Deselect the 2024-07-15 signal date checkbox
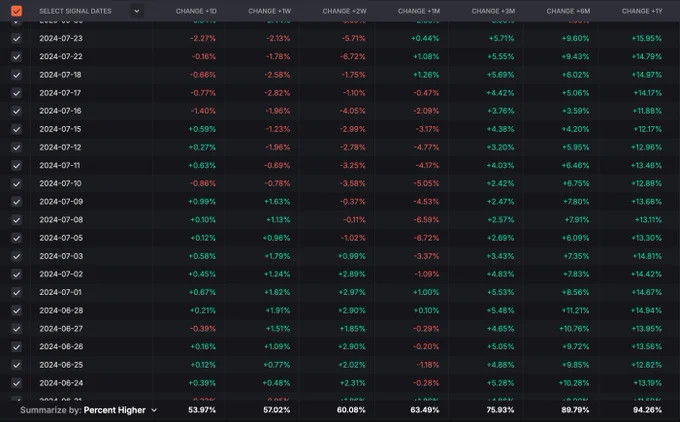This screenshot has width=680, height=422. (x=16, y=129)
